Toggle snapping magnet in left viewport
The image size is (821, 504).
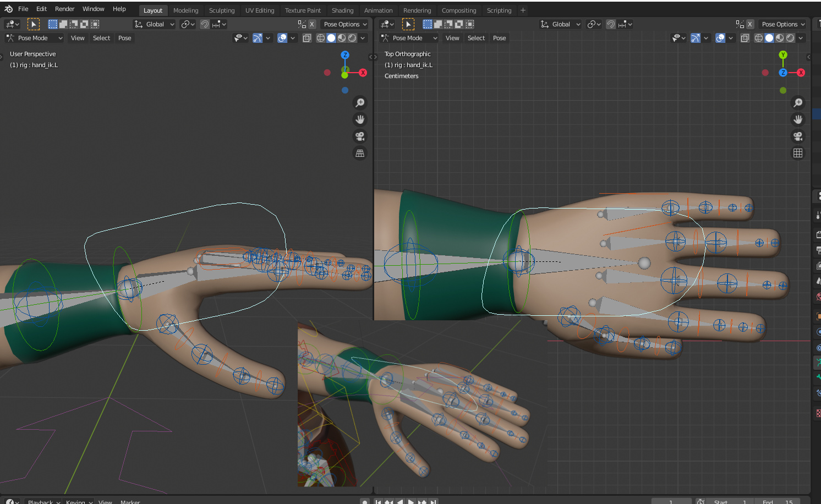pos(205,24)
